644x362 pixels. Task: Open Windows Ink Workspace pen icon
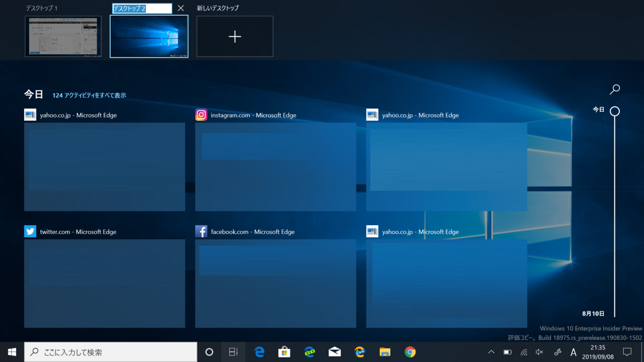pyautogui.click(x=558, y=352)
